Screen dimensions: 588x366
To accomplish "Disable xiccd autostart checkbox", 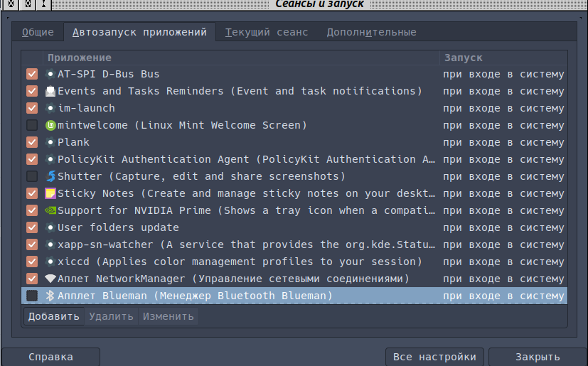I will 32,262.
